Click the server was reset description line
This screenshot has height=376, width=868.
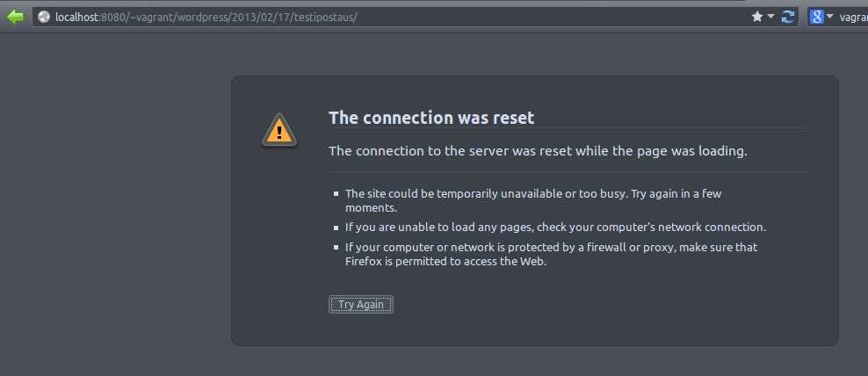pyautogui.click(x=538, y=150)
